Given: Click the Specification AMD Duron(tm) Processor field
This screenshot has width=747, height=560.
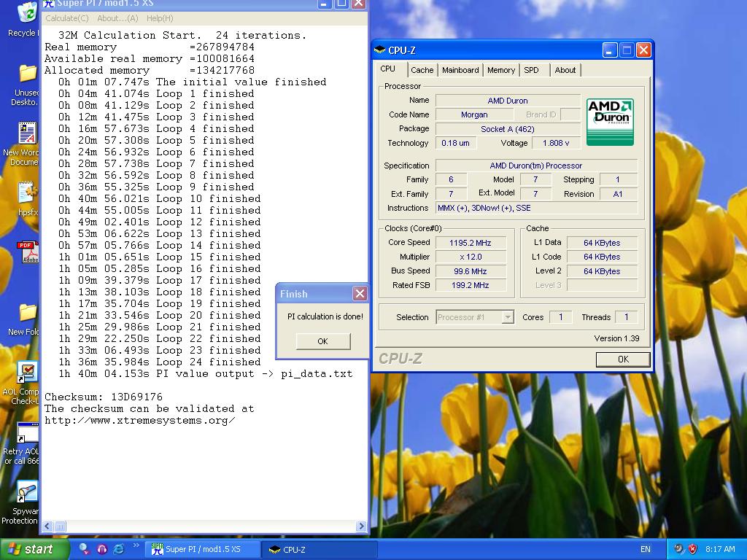Looking at the screenshot, I should coord(536,166).
